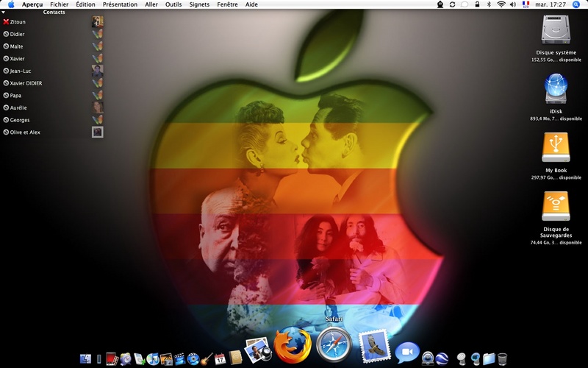Open the Trash in the dock
Screen dimensions: 588x368
(x=503, y=359)
